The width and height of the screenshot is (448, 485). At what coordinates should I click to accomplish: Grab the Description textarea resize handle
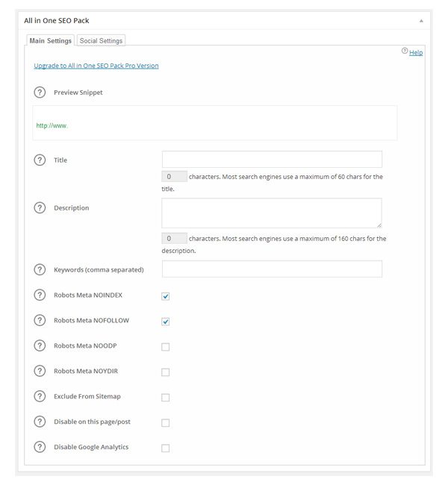(379, 225)
